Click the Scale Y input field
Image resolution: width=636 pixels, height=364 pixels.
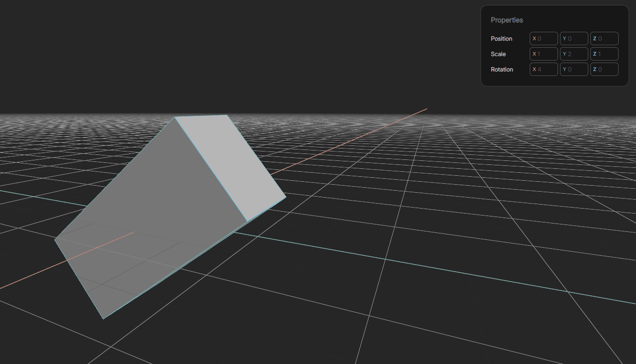tap(574, 54)
